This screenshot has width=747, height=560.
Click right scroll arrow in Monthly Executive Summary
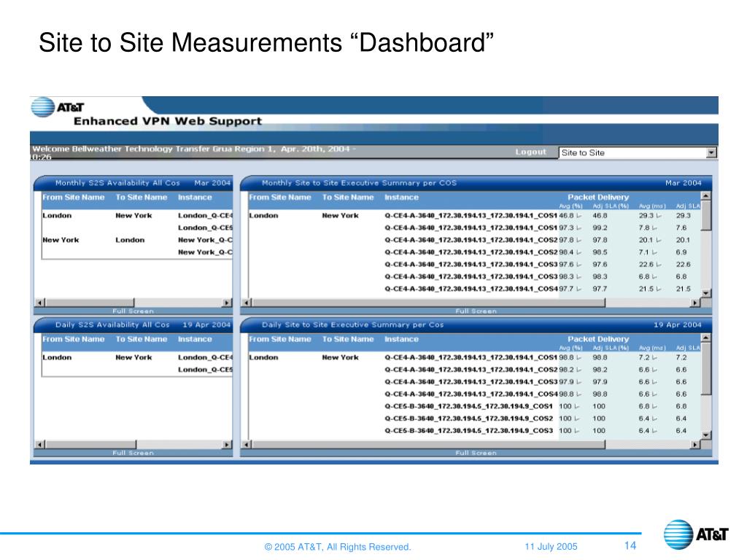pos(695,303)
